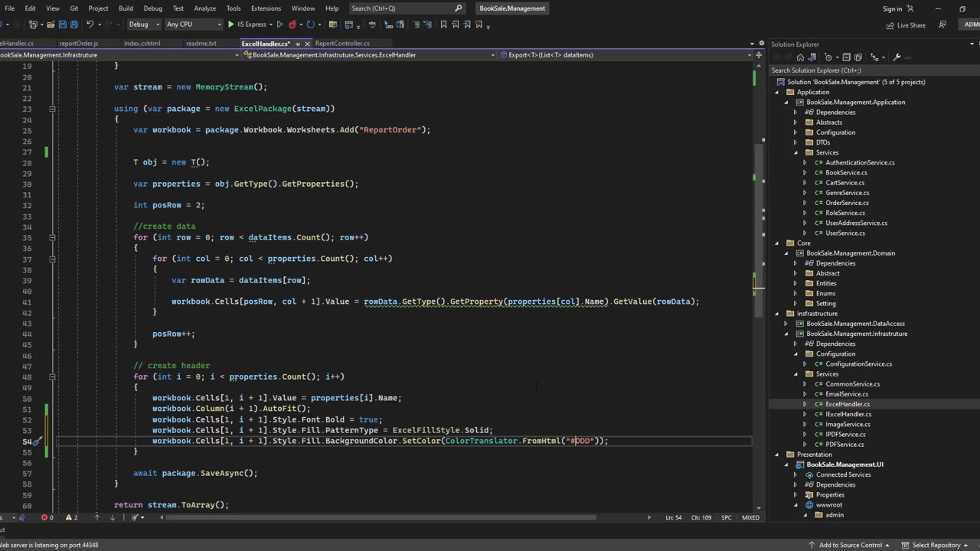Open the File menu
980x551 pixels.
[x=9, y=8]
